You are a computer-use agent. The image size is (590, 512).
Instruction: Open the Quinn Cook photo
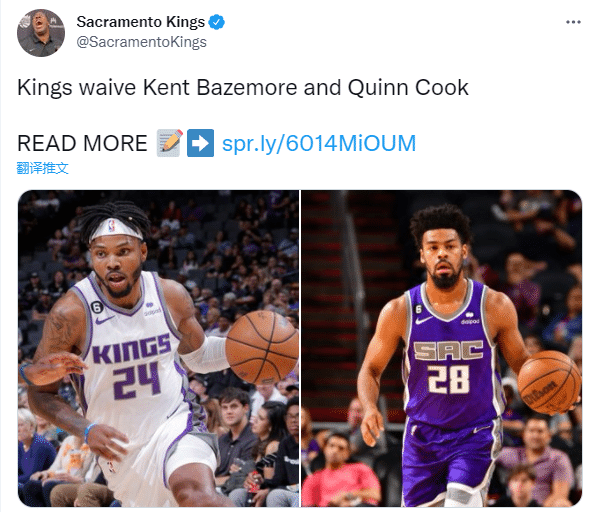pyautogui.click(x=442, y=348)
